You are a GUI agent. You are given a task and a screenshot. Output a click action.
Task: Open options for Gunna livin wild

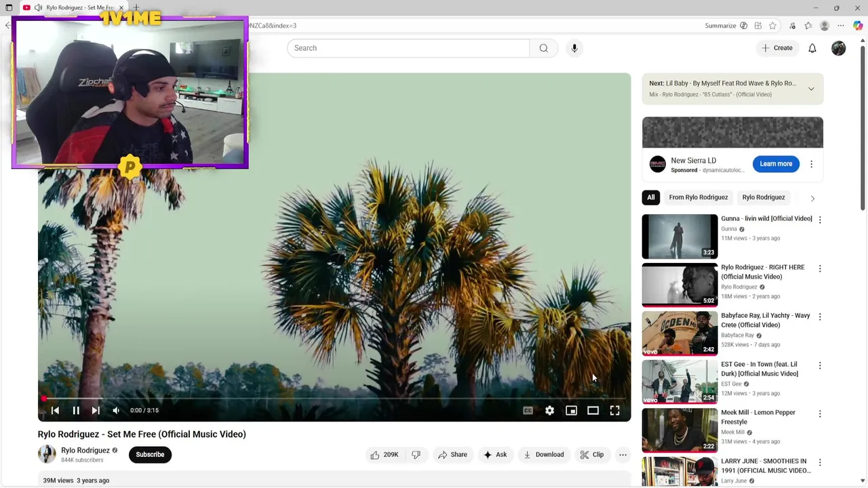pyautogui.click(x=820, y=220)
